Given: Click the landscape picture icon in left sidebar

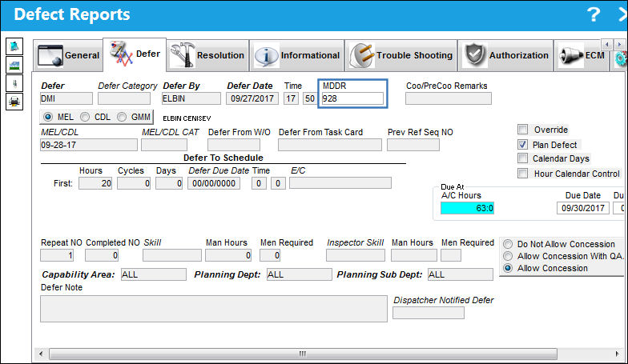Looking at the screenshot, I should 14,65.
